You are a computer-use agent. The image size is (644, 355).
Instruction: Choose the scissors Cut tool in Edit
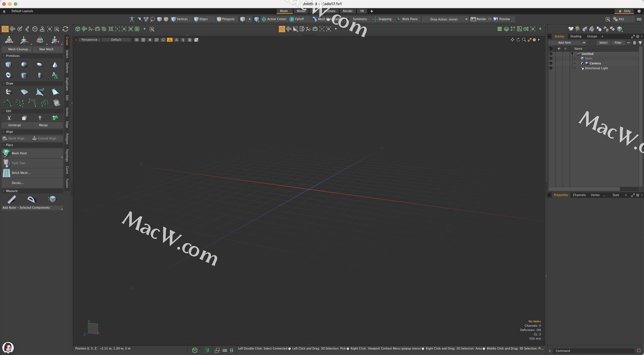[9, 118]
